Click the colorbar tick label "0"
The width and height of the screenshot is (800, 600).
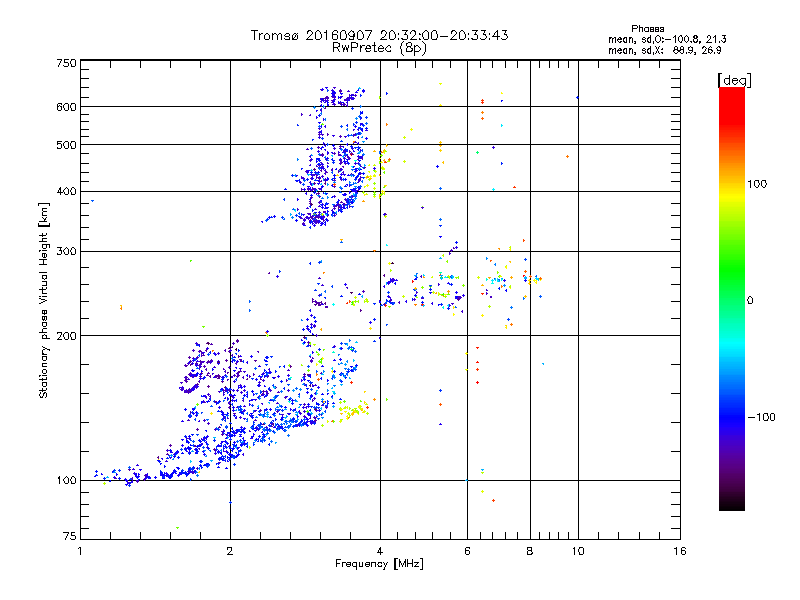point(750,300)
